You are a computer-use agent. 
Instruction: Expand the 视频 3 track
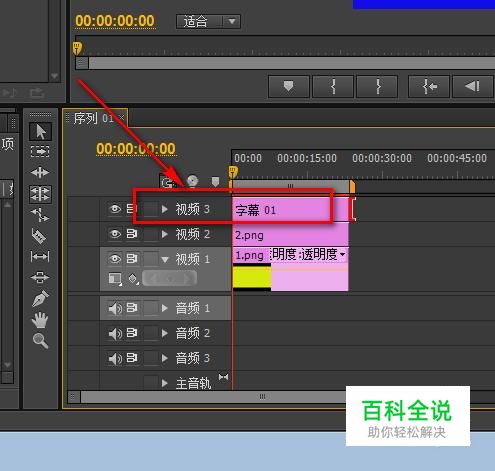pos(165,209)
